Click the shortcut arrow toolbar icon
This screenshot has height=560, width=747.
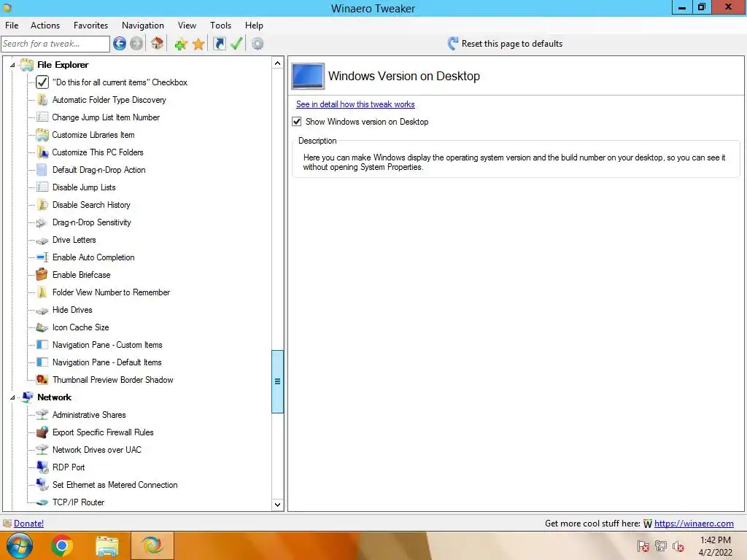click(219, 44)
